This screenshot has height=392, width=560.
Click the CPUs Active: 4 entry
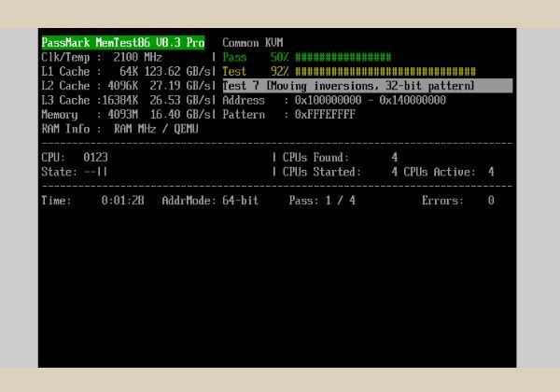pyautogui.click(x=449, y=172)
